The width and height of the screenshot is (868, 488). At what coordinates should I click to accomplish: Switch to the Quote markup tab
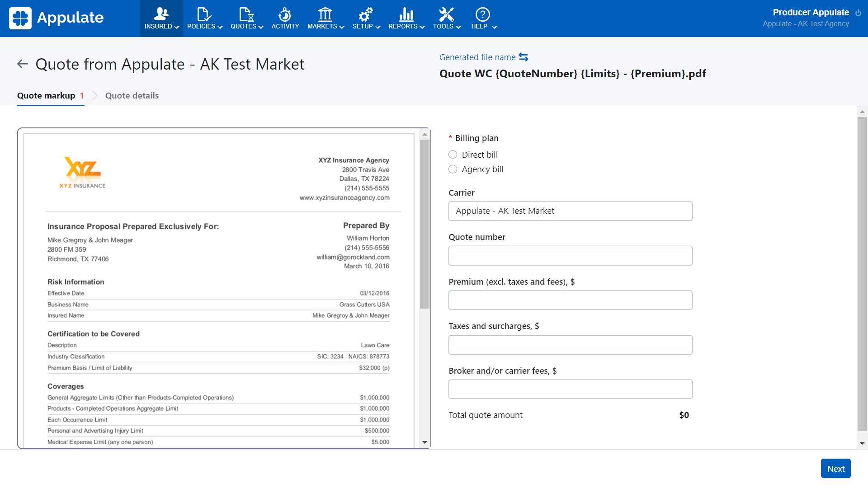tap(51, 95)
